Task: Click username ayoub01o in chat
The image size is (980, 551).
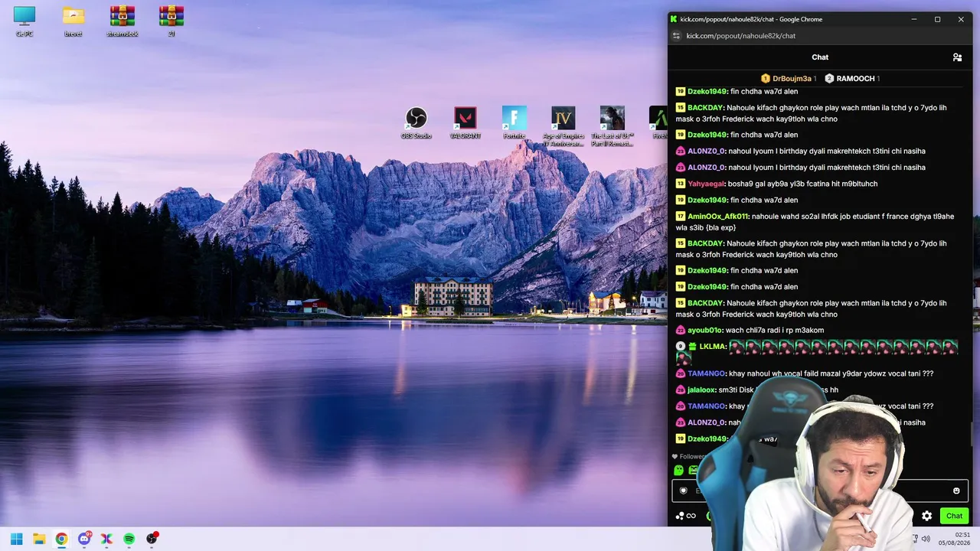Action: click(704, 331)
